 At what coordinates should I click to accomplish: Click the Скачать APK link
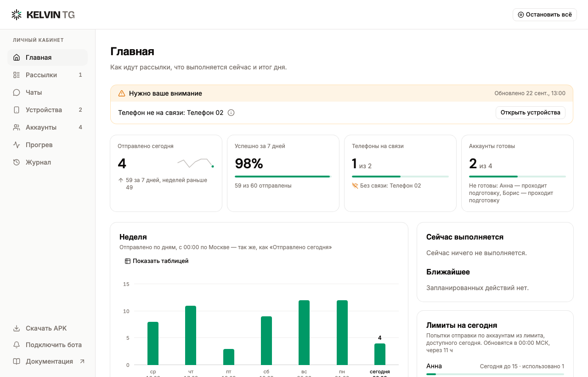(47, 328)
